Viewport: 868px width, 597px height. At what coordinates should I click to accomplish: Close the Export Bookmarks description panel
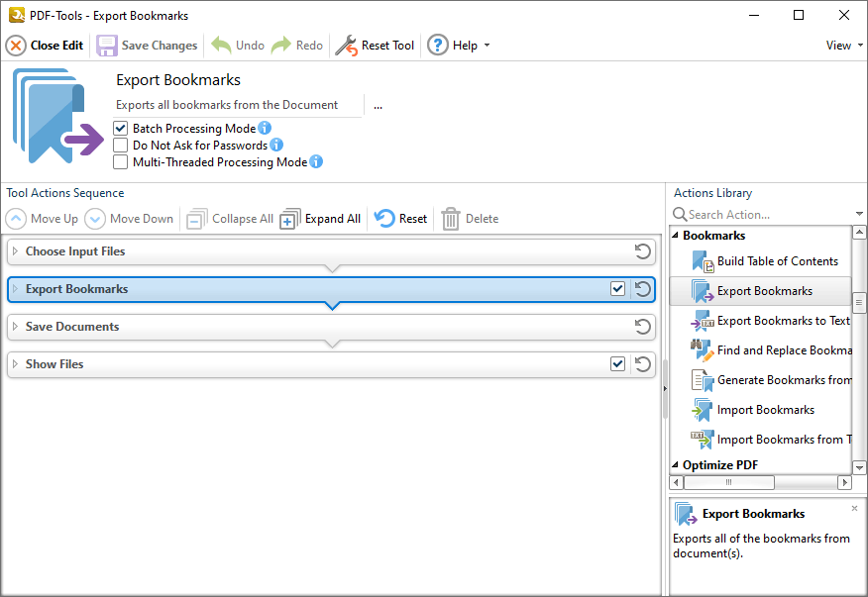pyautogui.click(x=855, y=508)
